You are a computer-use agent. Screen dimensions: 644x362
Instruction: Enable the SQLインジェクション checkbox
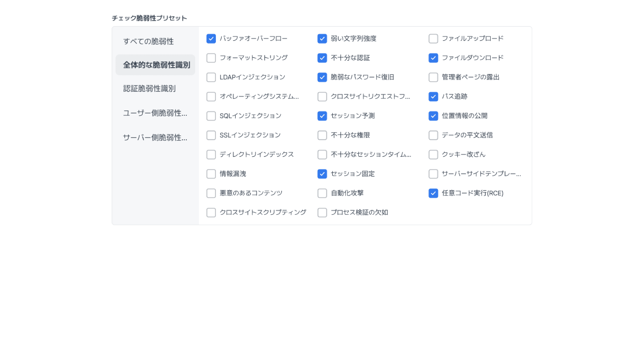[x=211, y=116]
